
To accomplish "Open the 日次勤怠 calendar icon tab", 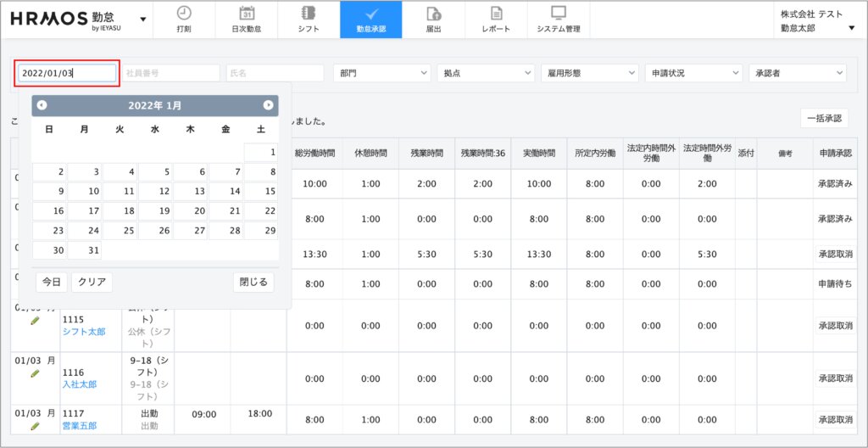I will click(246, 20).
